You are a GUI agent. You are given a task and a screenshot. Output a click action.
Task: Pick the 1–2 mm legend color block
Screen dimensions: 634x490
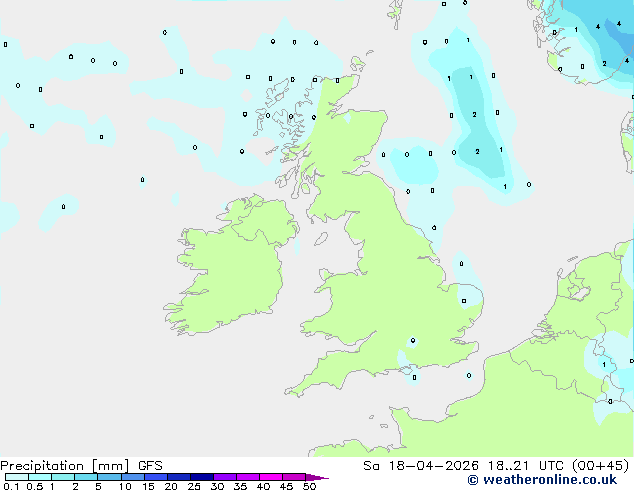coord(63,477)
